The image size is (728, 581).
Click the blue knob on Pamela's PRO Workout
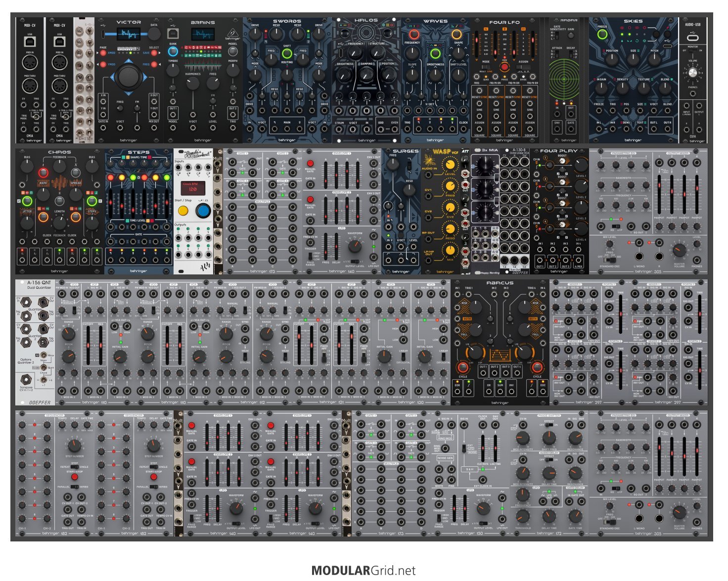(202, 211)
